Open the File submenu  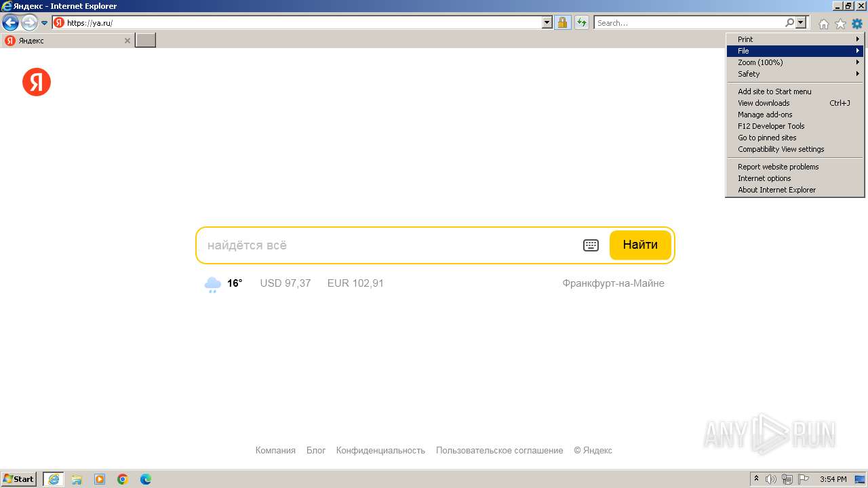point(795,51)
